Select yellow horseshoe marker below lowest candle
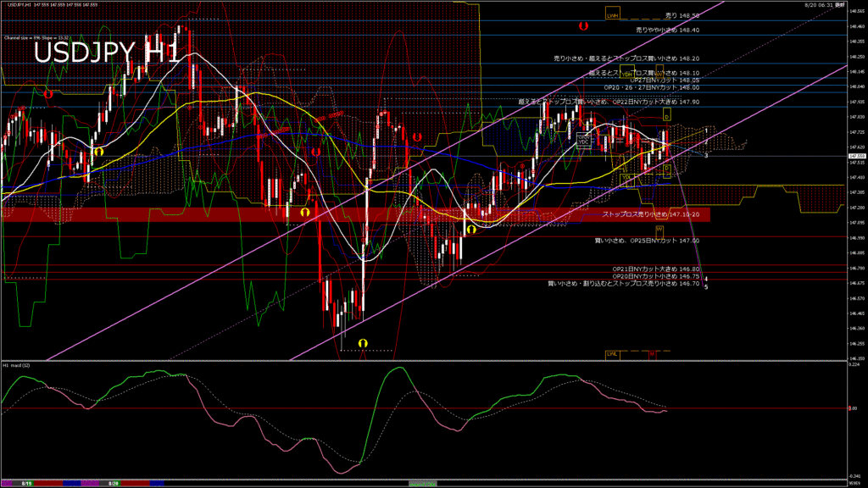 click(x=363, y=342)
